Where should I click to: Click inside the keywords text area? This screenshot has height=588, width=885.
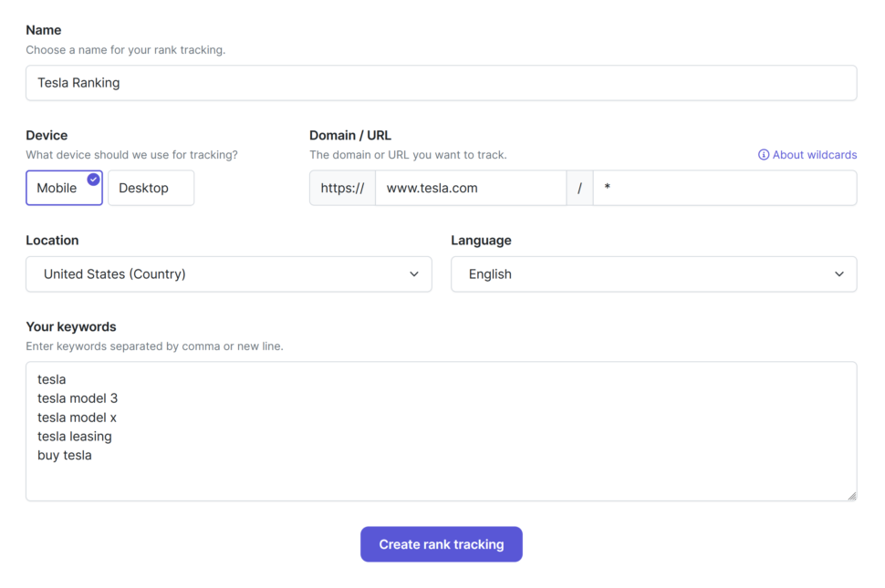click(x=442, y=431)
